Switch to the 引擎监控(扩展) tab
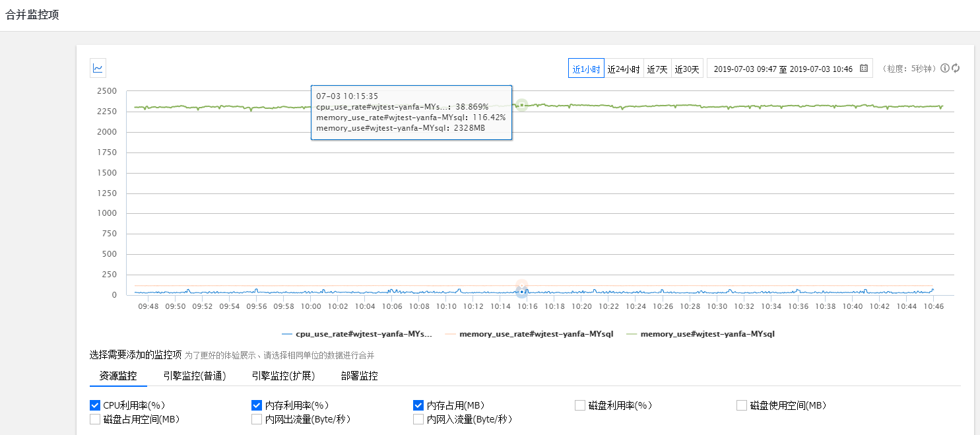The image size is (980, 435). (283, 376)
